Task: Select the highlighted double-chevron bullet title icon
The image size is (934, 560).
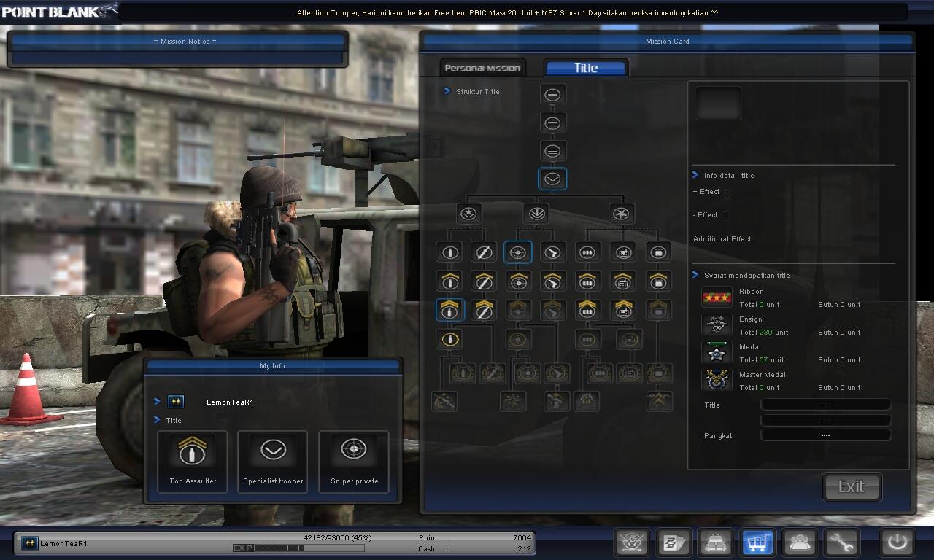Action: [449, 309]
